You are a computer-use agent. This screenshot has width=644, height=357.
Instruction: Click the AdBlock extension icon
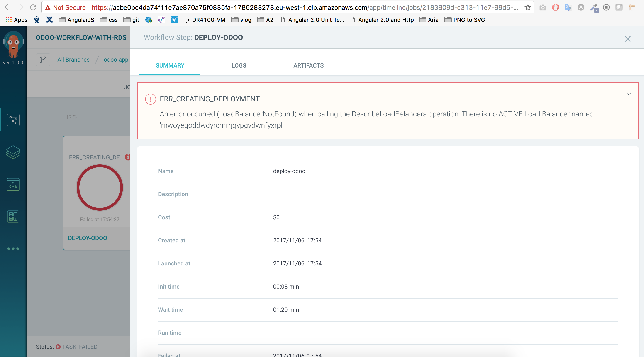[x=555, y=7]
